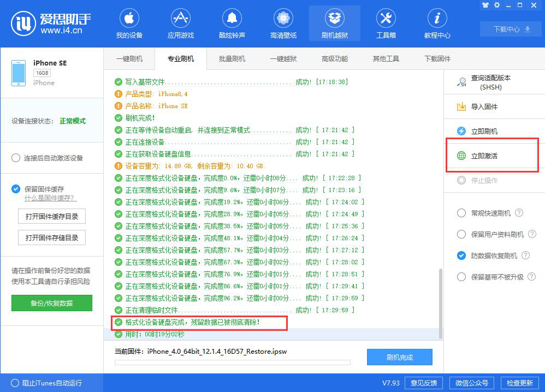Uncheck 保留固件缓存 firmware cache option
Screen dimensions: 545x392
(16, 189)
